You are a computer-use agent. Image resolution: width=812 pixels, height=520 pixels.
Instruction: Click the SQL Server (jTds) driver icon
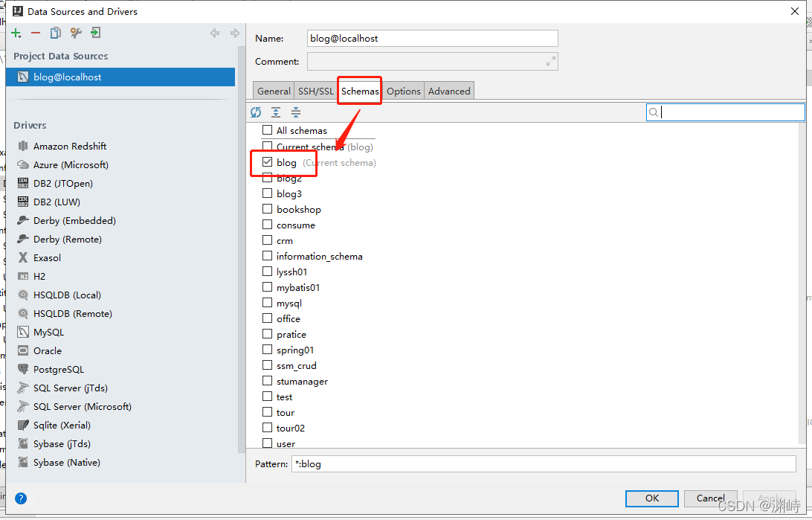(23, 388)
